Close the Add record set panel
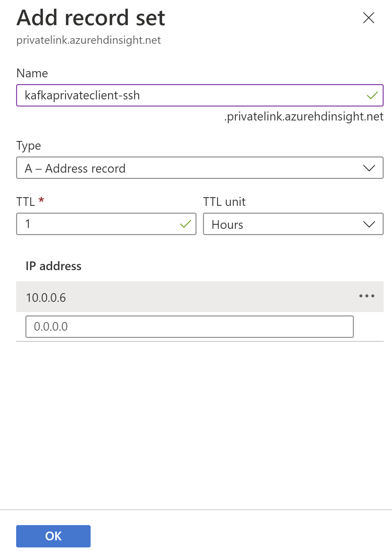 point(368,18)
